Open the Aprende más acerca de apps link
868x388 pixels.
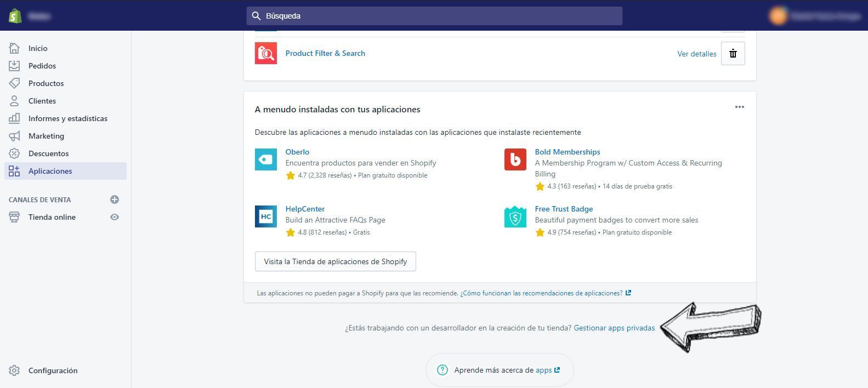coord(547,370)
